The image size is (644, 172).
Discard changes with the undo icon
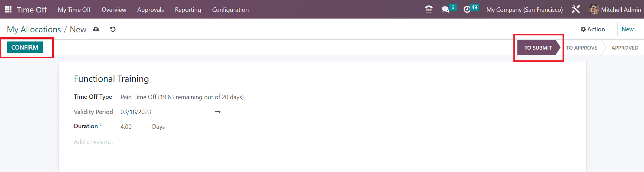coord(113,29)
